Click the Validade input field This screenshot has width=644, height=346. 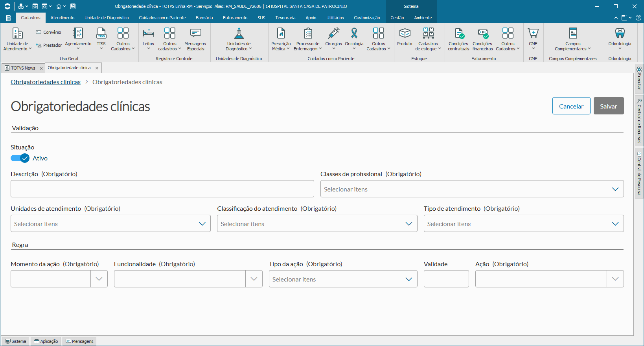[446, 279]
